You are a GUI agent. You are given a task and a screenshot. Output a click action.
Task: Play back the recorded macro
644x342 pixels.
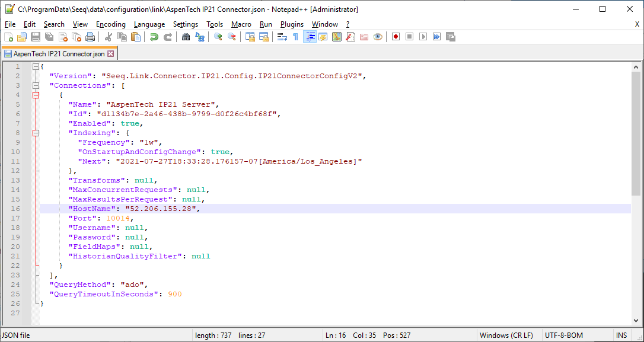point(423,37)
